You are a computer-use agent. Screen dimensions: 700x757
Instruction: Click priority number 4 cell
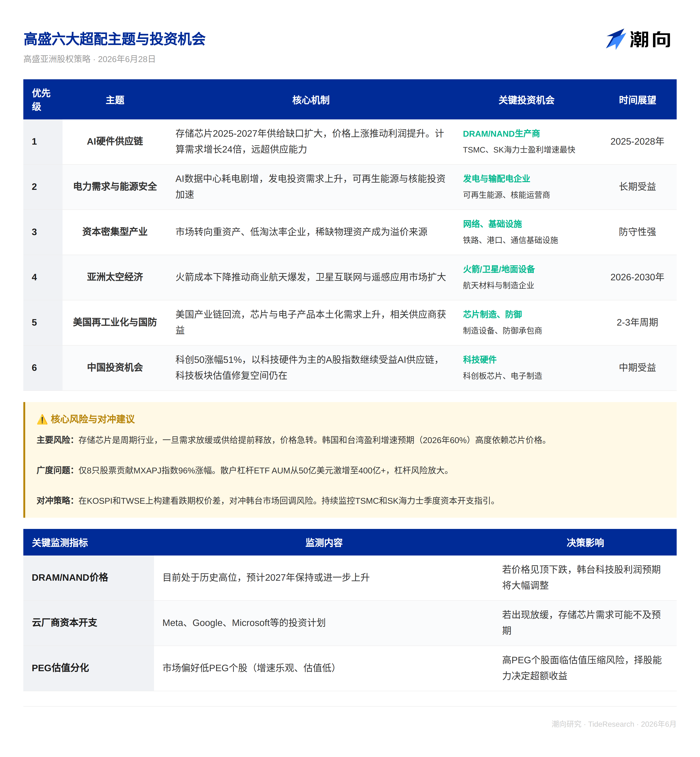click(x=43, y=277)
